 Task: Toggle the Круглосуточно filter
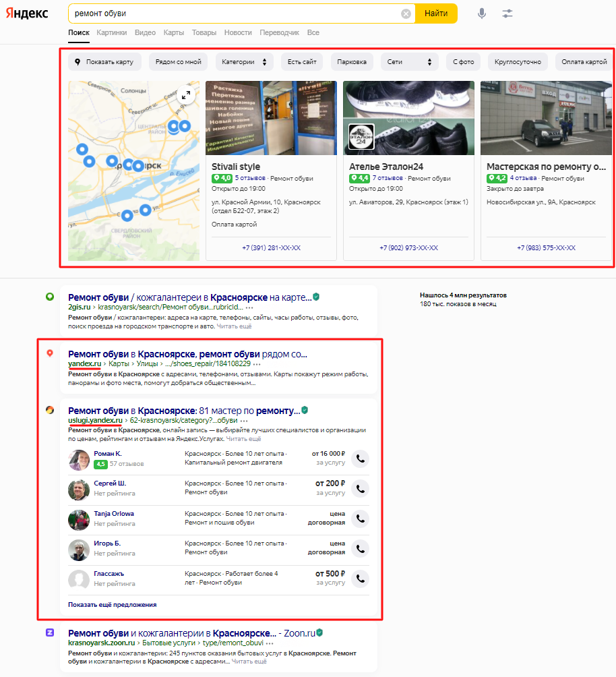(518, 62)
